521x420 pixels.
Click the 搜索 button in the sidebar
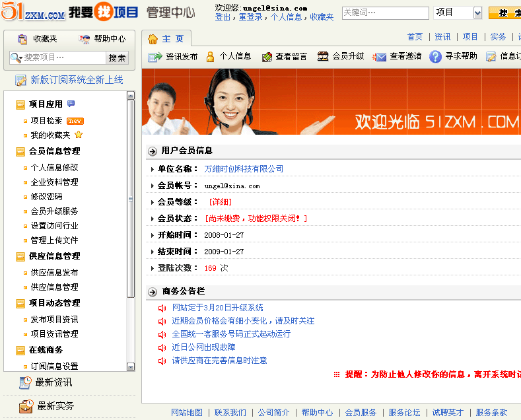point(117,58)
